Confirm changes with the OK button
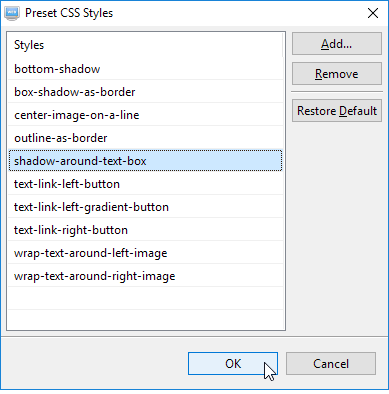The height and width of the screenshot is (394, 389). pyautogui.click(x=233, y=364)
